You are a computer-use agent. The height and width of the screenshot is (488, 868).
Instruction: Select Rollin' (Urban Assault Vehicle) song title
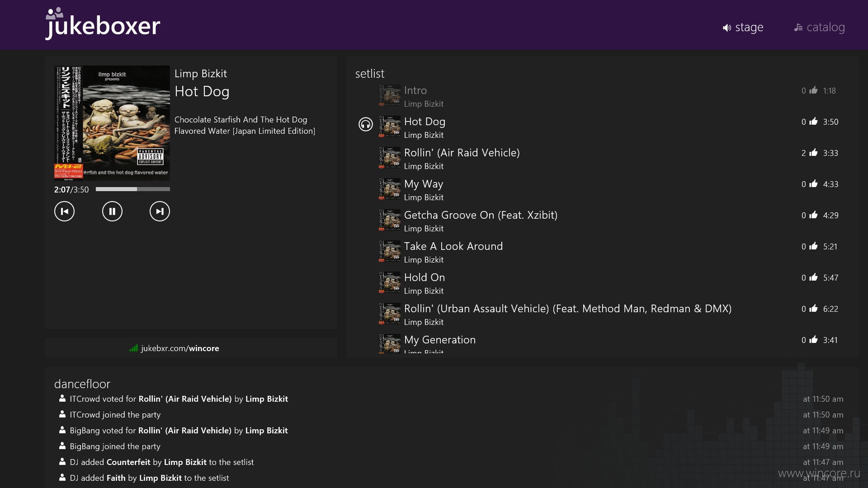point(568,309)
